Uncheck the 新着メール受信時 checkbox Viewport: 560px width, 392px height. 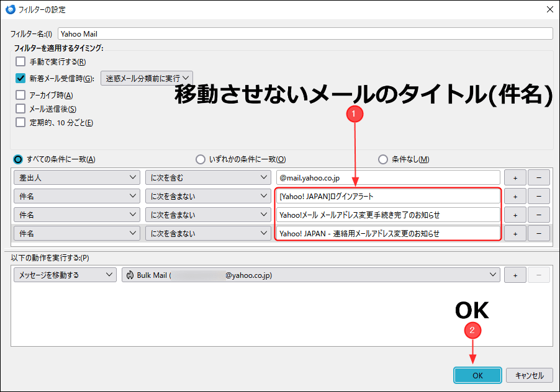(x=20, y=79)
